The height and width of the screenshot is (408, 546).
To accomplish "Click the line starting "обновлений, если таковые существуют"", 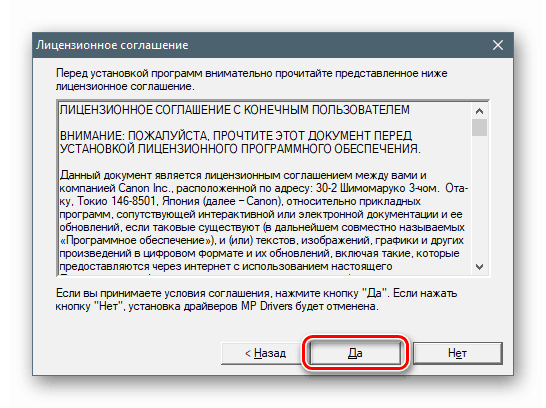I will 262,227.
